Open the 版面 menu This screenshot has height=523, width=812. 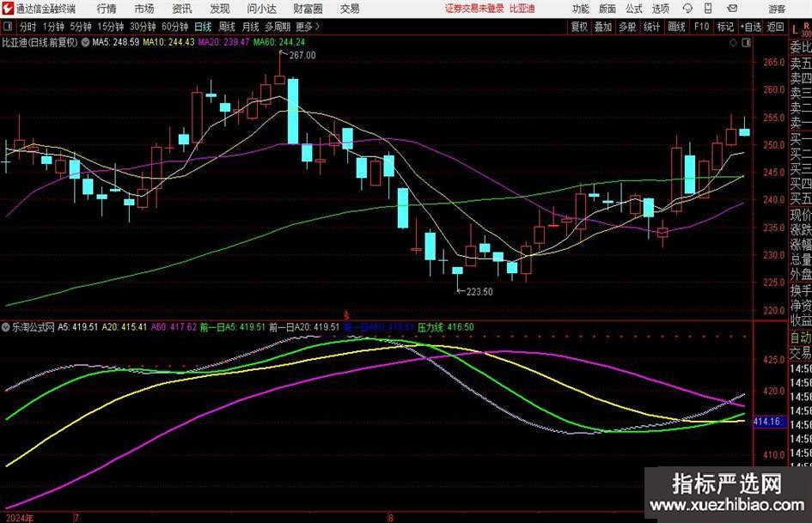coord(607,9)
